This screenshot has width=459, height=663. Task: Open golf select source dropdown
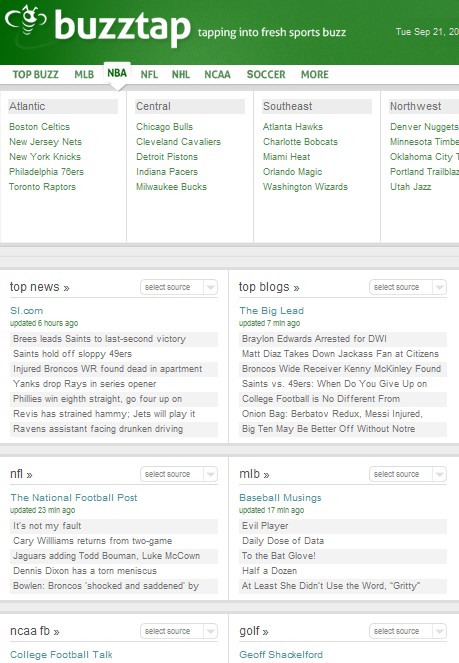(408, 631)
